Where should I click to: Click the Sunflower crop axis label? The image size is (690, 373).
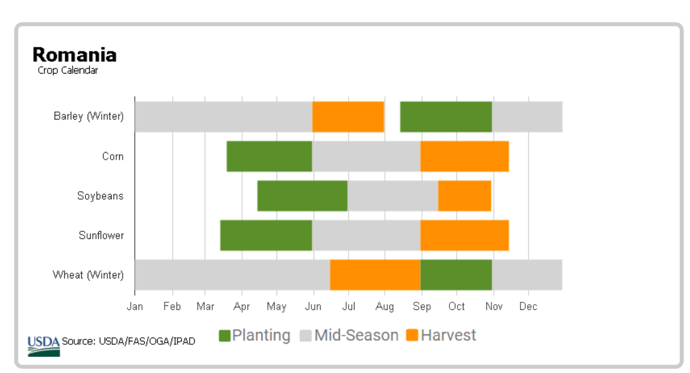tap(101, 235)
